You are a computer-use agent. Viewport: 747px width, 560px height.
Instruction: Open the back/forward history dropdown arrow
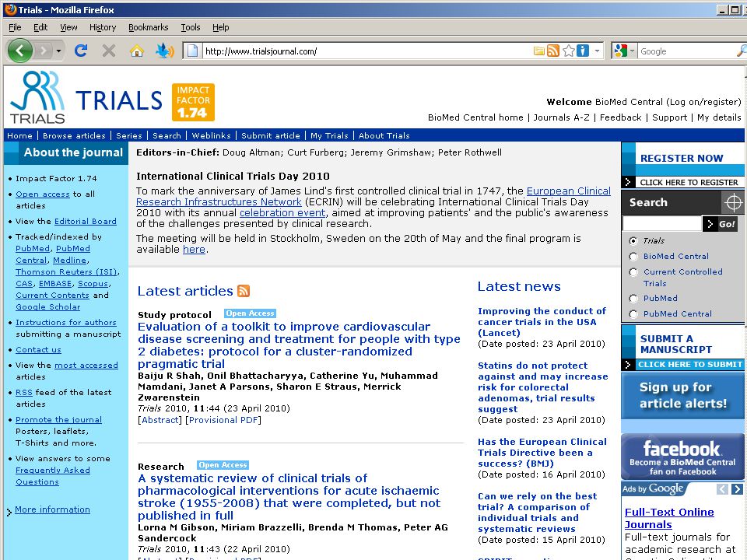coord(58,51)
